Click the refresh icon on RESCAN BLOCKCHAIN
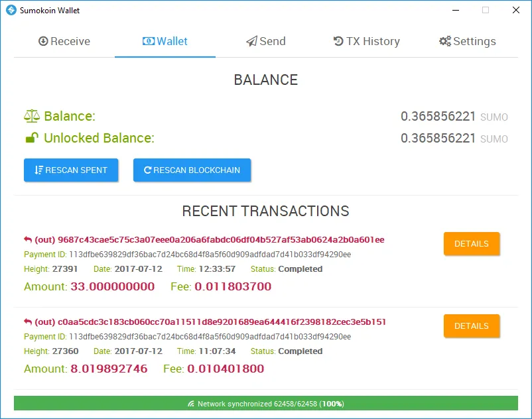Screen dimensions: 532x419 pyautogui.click(x=147, y=170)
